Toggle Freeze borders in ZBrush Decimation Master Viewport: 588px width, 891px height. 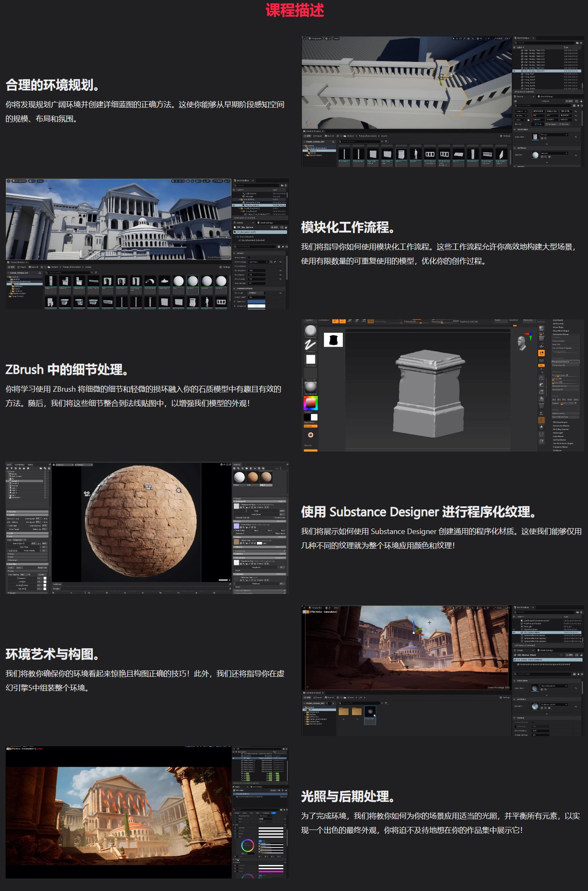pyautogui.click(x=566, y=341)
